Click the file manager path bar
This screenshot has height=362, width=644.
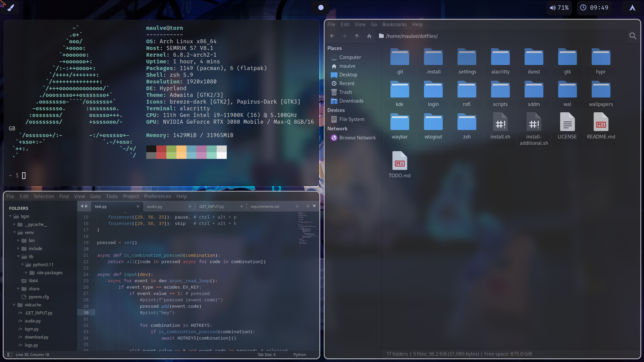[x=470, y=36]
